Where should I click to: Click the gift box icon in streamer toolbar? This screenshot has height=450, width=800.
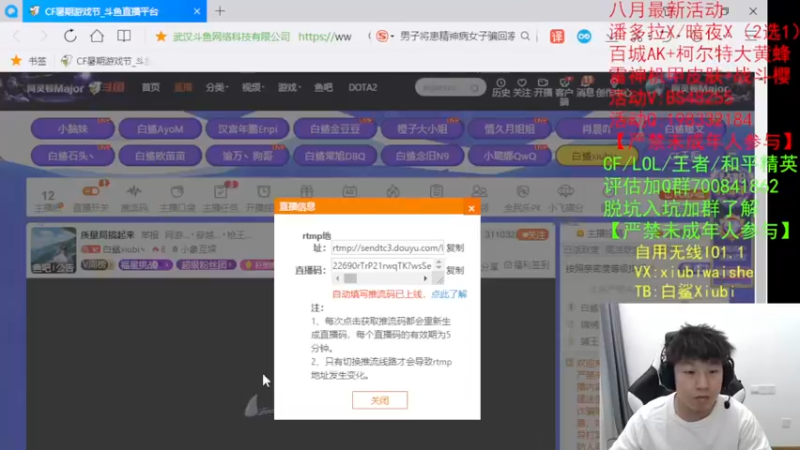click(307, 191)
